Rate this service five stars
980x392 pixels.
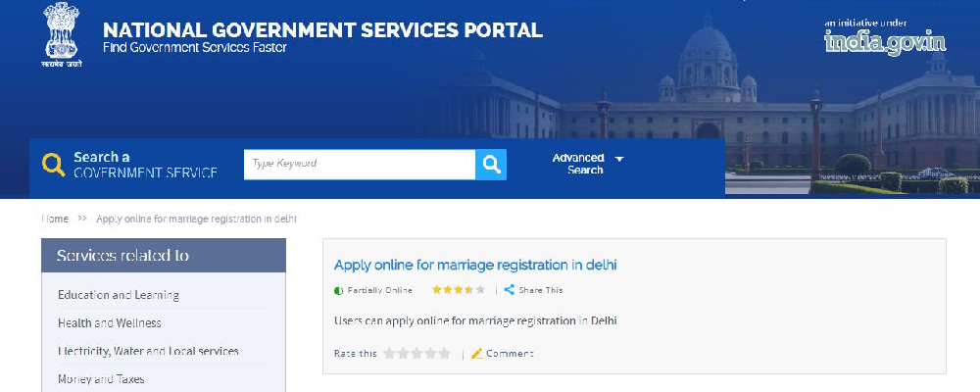point(445,354)
